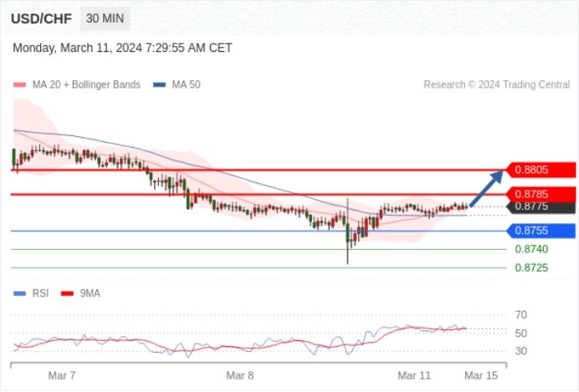Select the 0.8755 pivot price tag
The width and height of the screenshot is (579, 392).
tap(541, 231)
